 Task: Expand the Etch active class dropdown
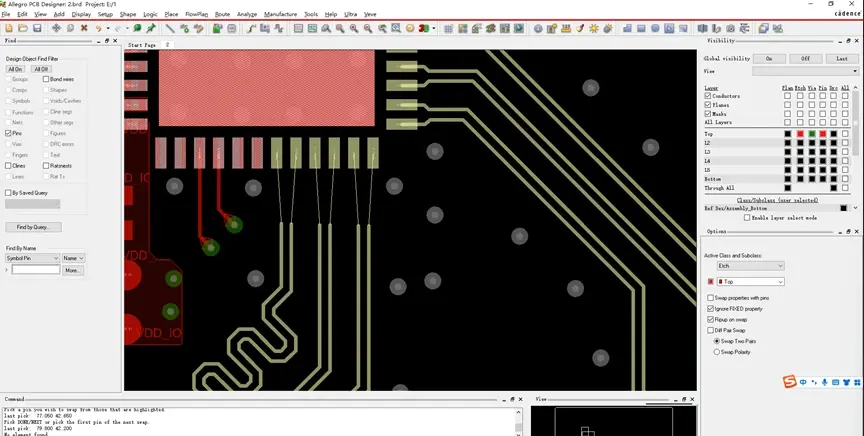tap(750, 266)
